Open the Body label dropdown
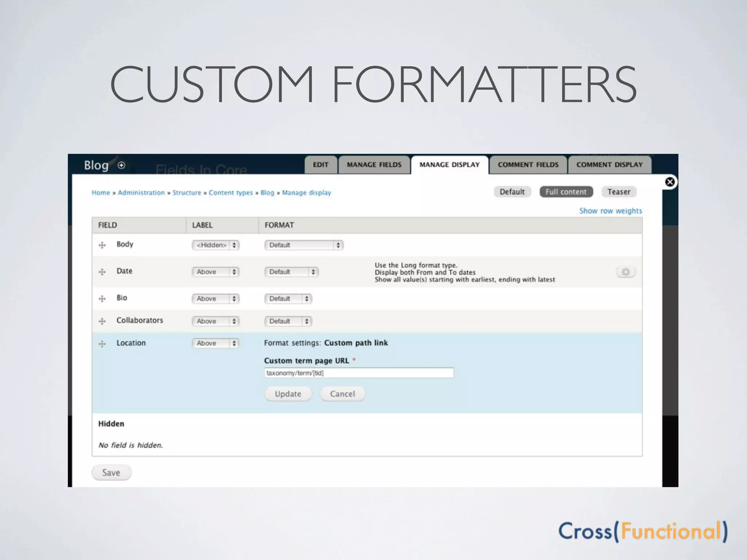The width and height of the screenshot is (747, 560). click(216, 245)
